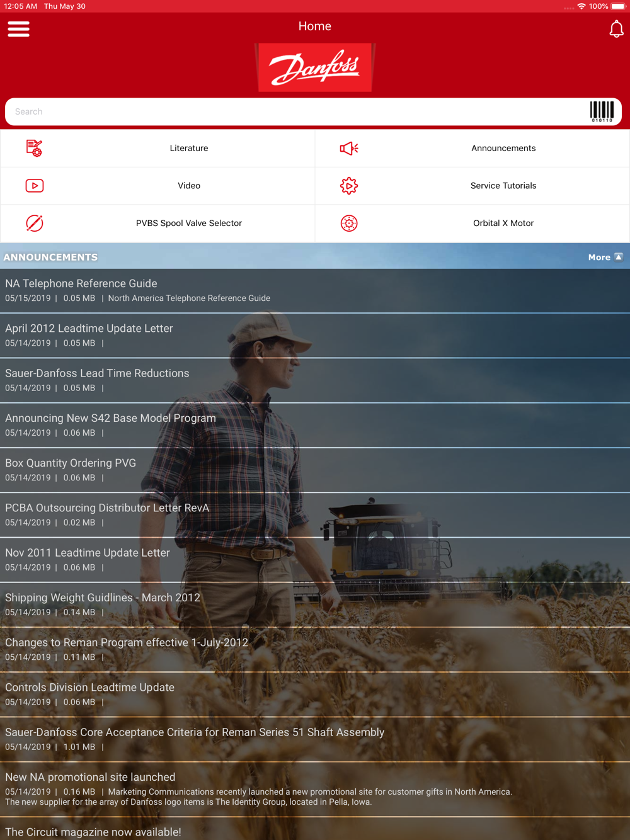Open Core Acceptance Criteria for Reman Series 51
This screenshot has width=630, height=840.
tap(315, 739)
